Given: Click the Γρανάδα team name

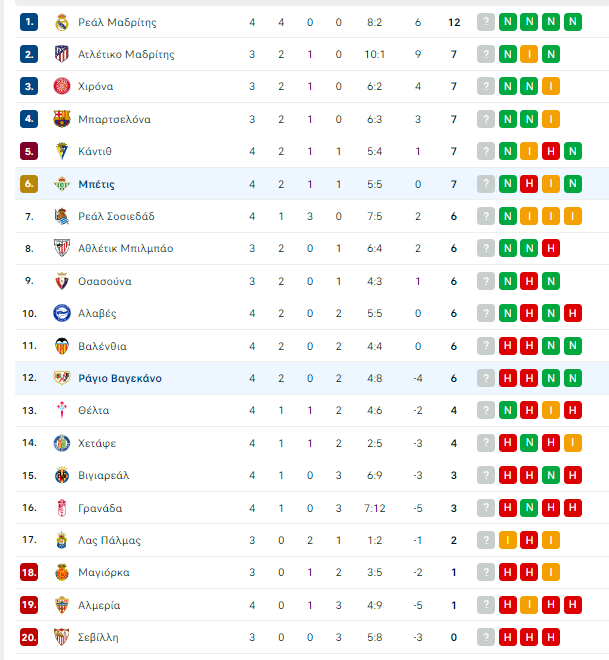Looking at the screenshot, I should point(100,508).
